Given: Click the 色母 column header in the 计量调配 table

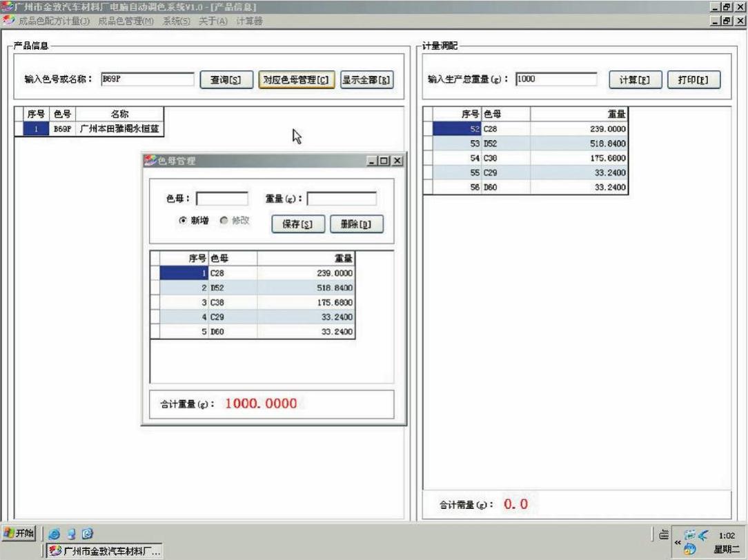Looking at the screenshot, I should [x=506, y=114].
